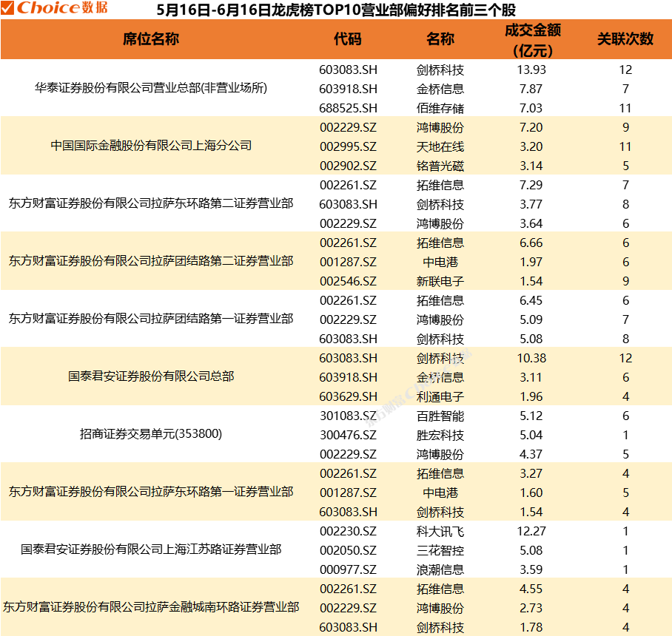
Task: Select seat 国泰君安证券股份有限公司总部
Action: [151, 376]
